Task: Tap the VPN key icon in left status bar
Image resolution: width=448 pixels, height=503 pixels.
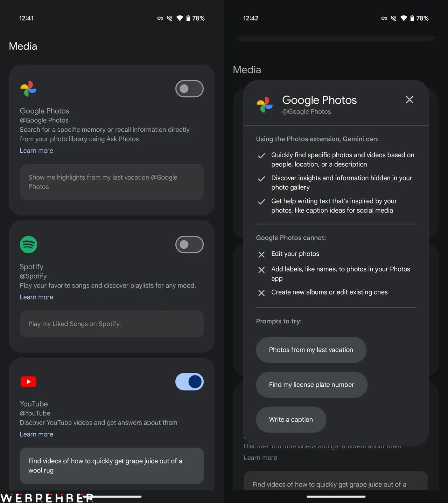Action: 160,18
